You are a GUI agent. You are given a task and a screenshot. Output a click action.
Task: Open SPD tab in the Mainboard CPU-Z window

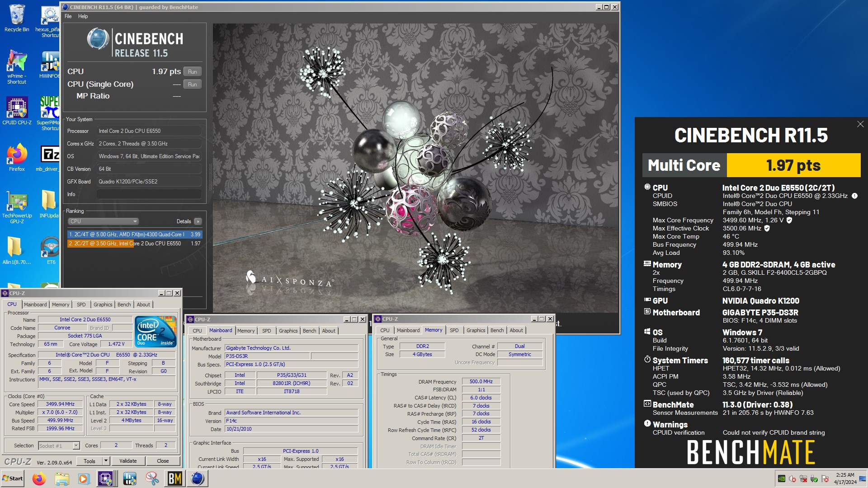(267, 331)
